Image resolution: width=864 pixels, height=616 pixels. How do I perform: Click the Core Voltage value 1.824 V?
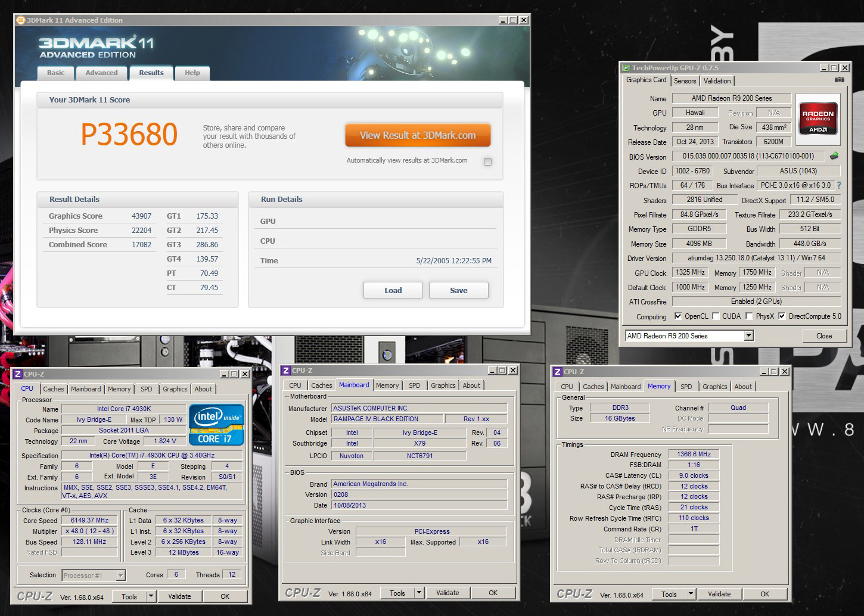click(x=165, y=441)
